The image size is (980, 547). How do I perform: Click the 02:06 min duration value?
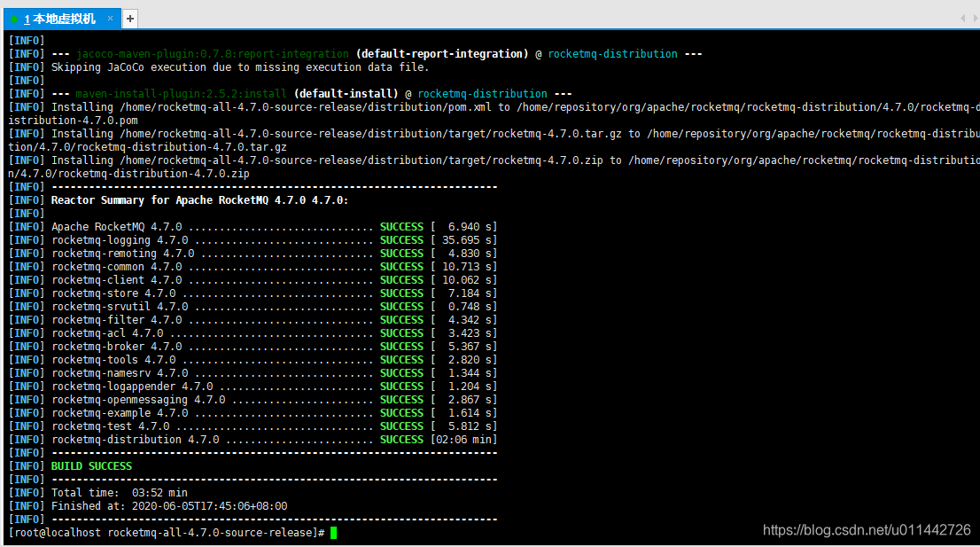click(463, 440)
